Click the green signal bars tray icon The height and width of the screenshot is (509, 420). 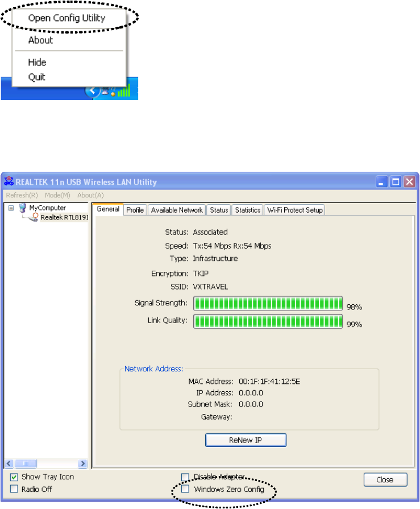point(124,90)
